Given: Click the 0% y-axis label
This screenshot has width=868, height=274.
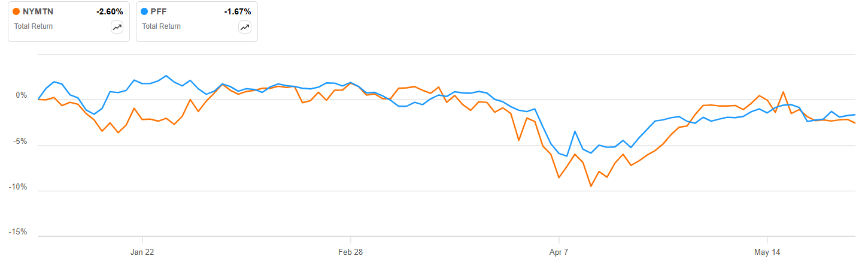Looking at the screenshot, I should point(21,95).
